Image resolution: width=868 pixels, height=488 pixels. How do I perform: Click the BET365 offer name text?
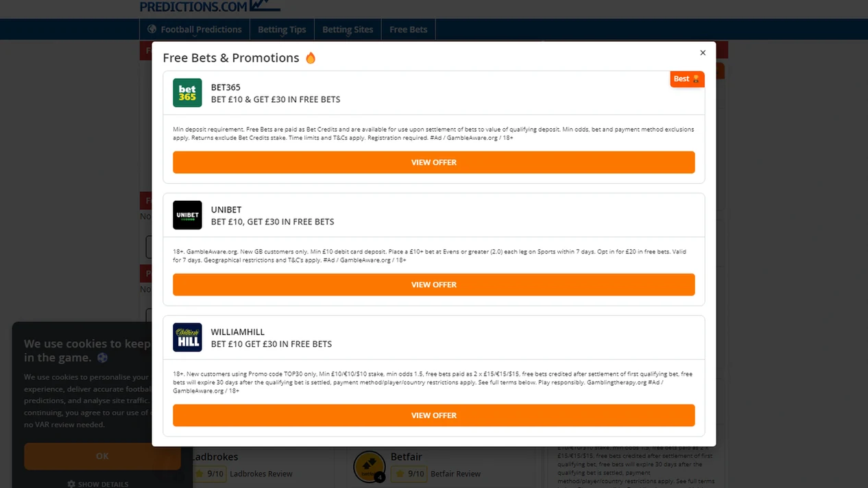(226, 88)
